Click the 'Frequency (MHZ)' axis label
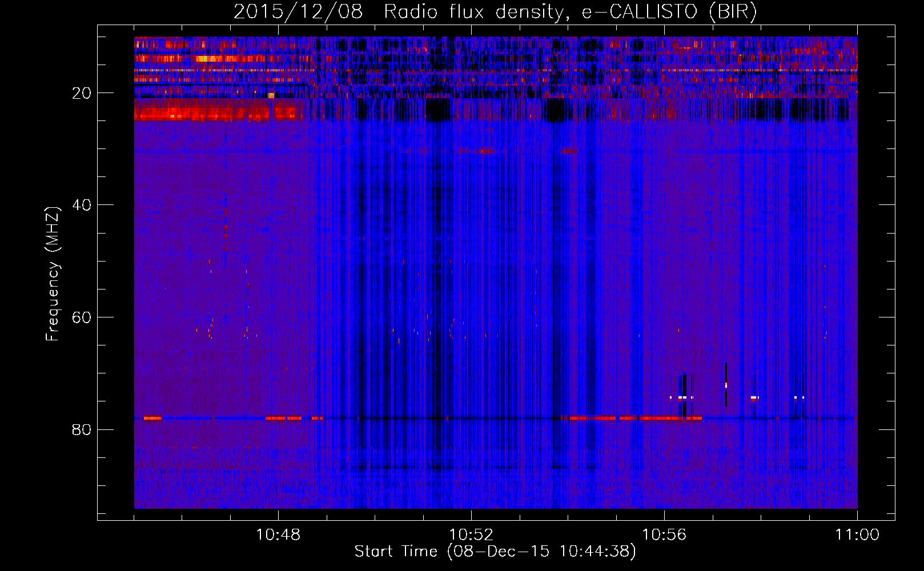This screenshot has height=571, width=924. pyautogui.click(x=53, y=274)
